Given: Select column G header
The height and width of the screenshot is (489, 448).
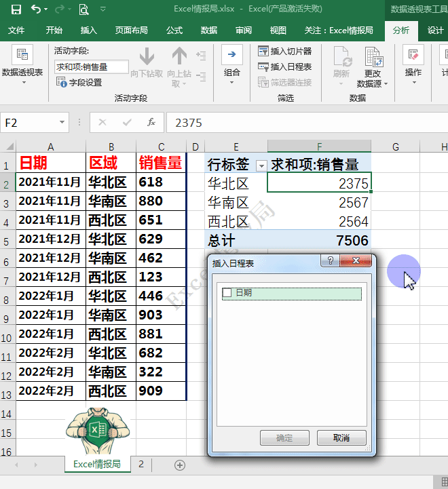Looking at the screenshot, I should [x=396, y=146].
